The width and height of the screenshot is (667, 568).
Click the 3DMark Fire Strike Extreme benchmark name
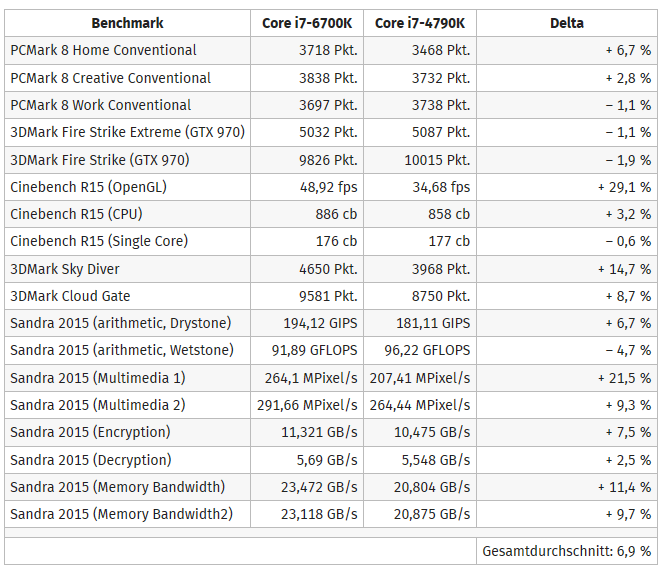click(x=127, y=132)
